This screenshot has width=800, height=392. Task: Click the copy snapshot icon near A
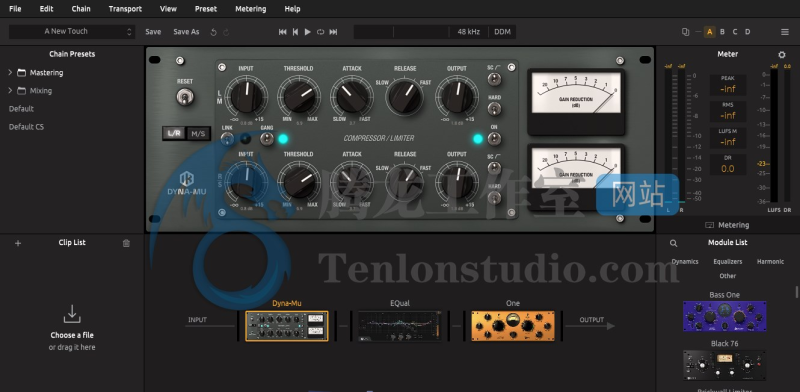click(x=685, y=32)
